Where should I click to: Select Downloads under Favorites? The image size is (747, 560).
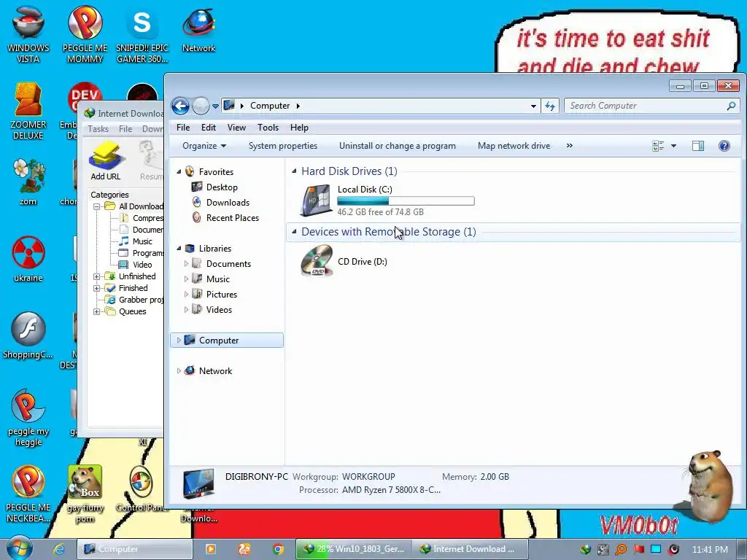point(228,203)
